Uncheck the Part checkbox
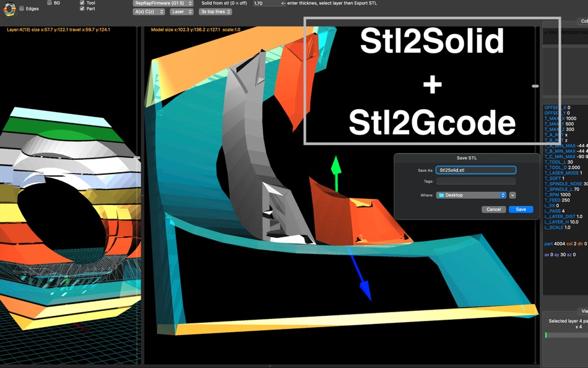This screenshot has height=368, width=588. tap(82, 8)
